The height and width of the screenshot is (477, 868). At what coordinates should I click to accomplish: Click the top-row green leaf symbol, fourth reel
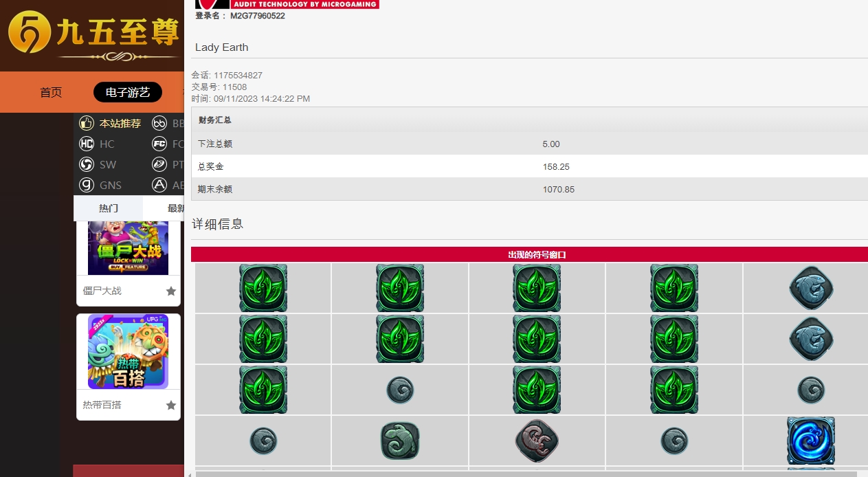674,288
